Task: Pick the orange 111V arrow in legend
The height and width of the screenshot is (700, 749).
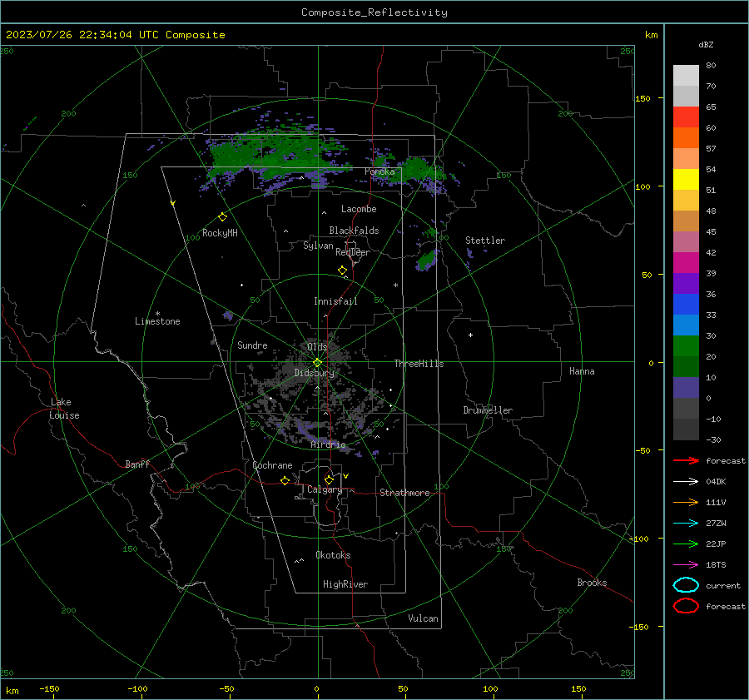Action: coord(686,502)
